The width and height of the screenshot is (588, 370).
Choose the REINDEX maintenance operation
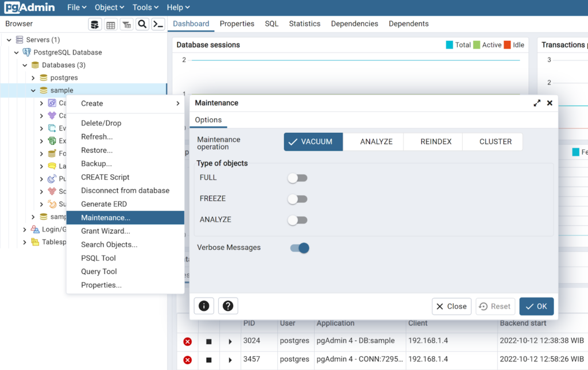436,142
